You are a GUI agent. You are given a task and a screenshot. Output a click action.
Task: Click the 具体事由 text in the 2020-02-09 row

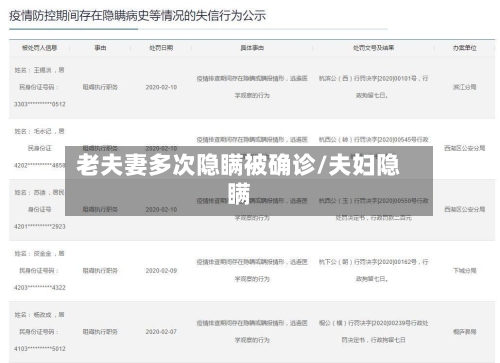pyautogui.click(x=252, y=271)
